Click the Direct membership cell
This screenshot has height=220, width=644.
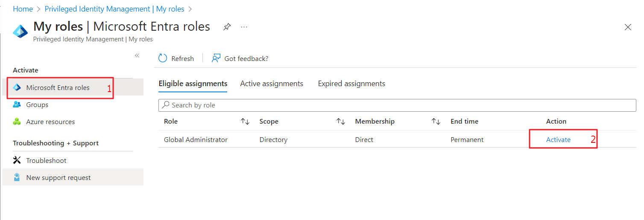(x=364, y=139)
